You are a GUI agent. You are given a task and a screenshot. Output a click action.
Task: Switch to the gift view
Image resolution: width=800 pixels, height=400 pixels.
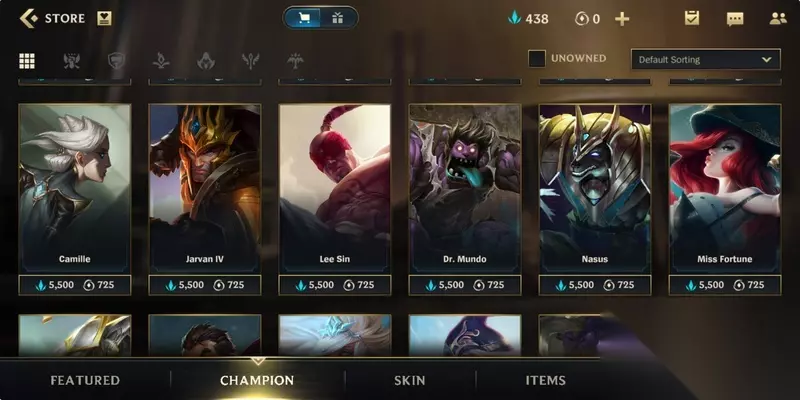tap(337, 18)
